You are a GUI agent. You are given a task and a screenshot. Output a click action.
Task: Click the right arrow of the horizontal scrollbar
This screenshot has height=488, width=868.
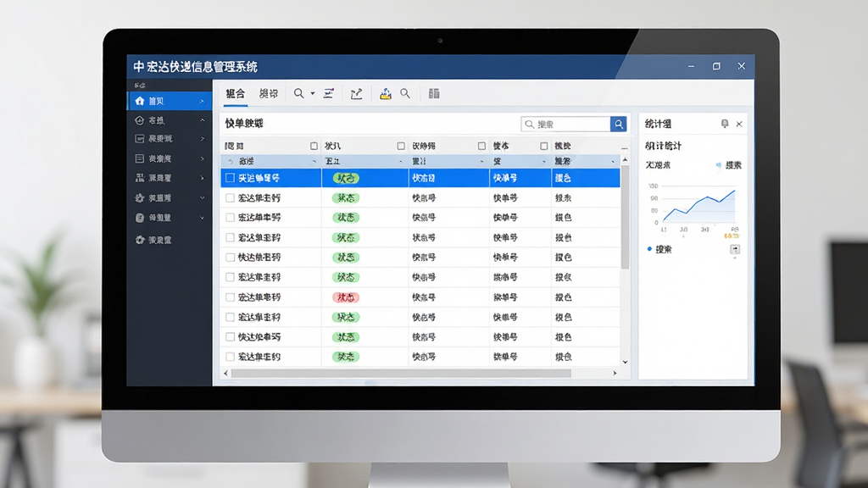click(615, 374)
